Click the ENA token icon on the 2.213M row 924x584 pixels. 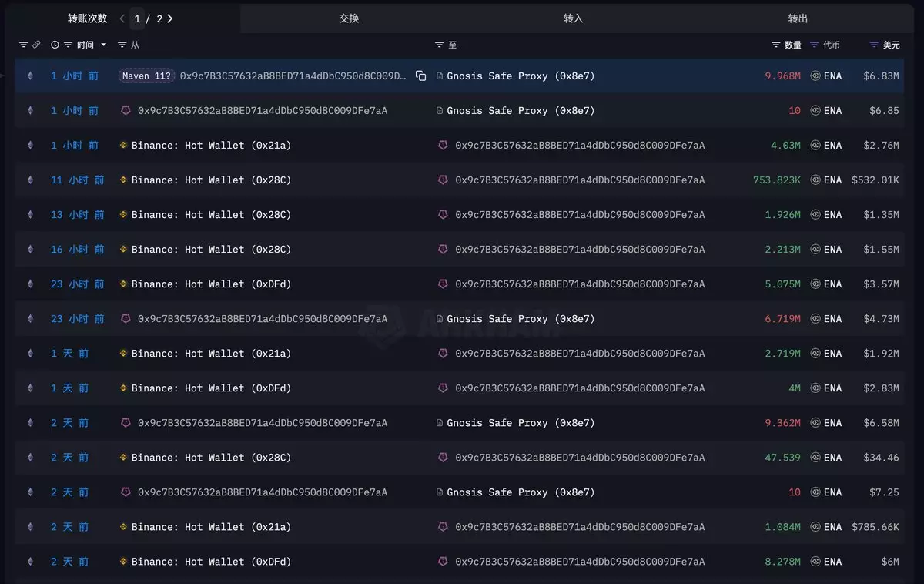815,249
